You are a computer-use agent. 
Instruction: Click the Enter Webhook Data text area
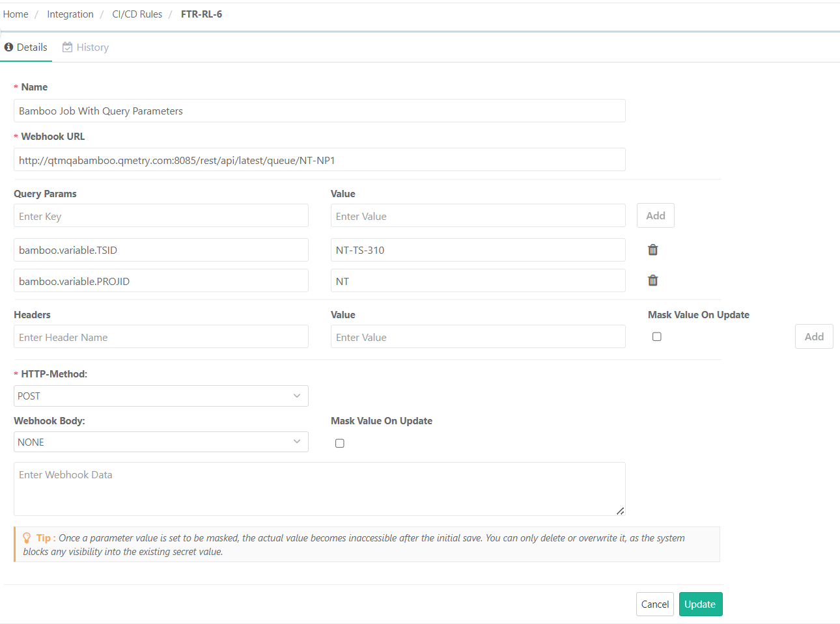click(x=319, y=488)
